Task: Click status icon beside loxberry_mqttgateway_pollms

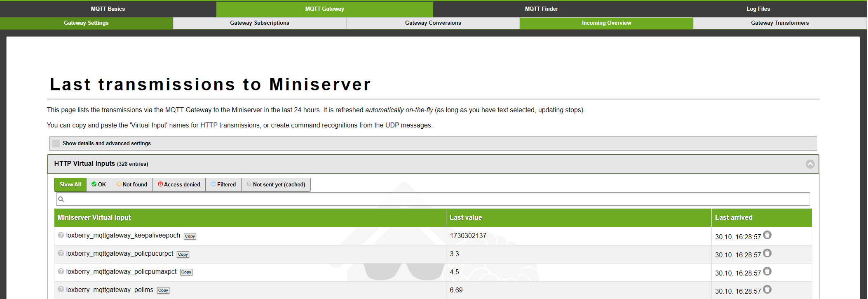Action: tap(61, 290)
